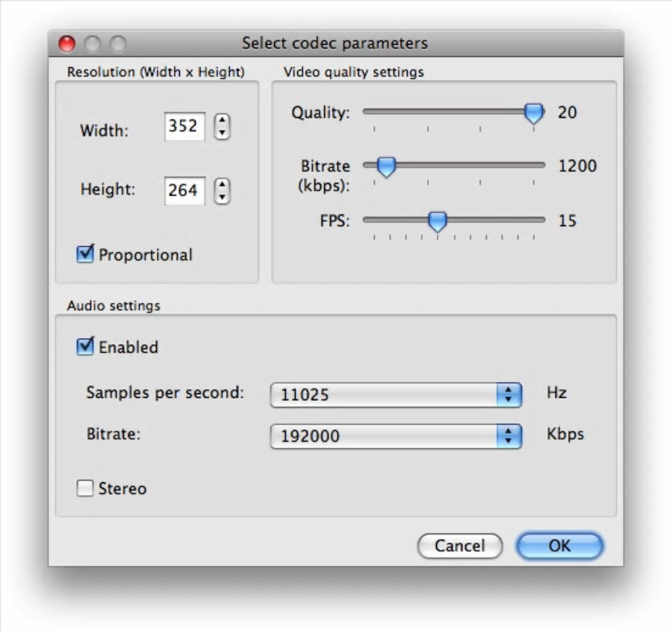This screenshot has width=672, height=633.
Task: Click the arrow button on the 192000 combo box
Action: [508, 435]
